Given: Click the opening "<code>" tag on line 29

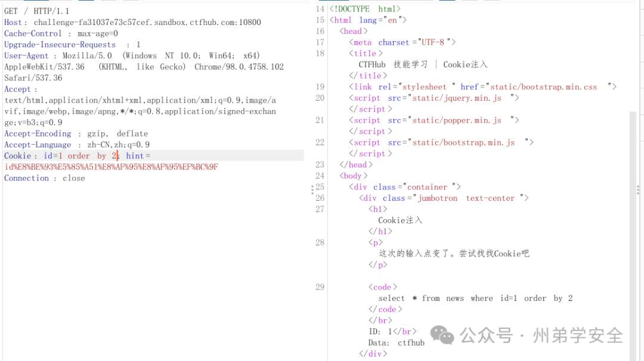Looking at the screenshot, I should 383,287.
